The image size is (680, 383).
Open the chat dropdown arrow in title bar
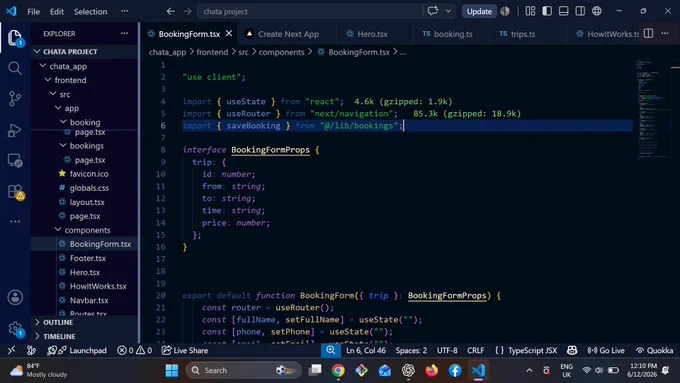click(x=448, y=11)
